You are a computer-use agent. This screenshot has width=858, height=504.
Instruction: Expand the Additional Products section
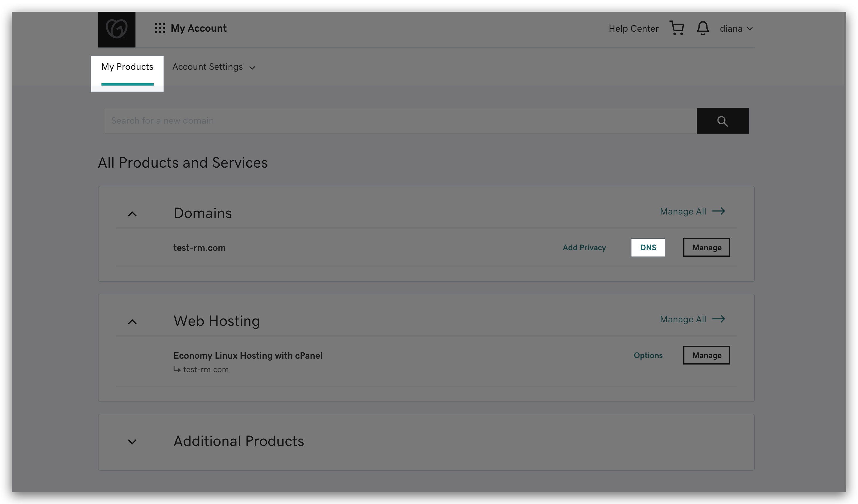pyautogui.click(x=133, y=442)
